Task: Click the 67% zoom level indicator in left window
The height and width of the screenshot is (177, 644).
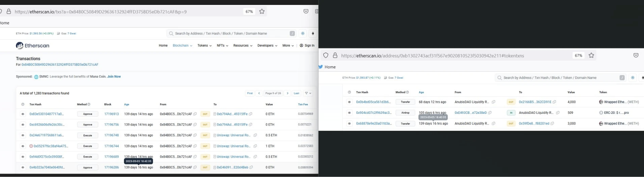Action: coord(249,12)
